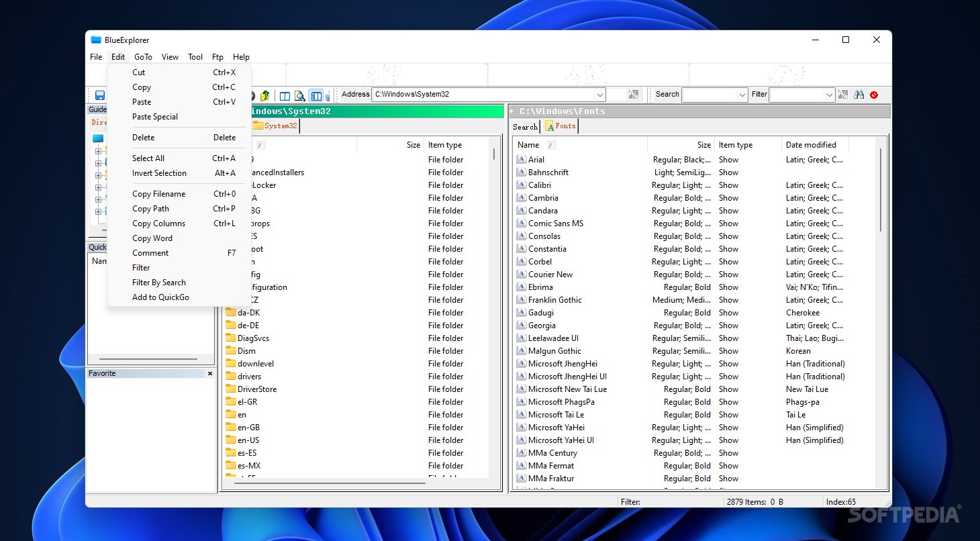Screen dimensions: 980x541
Task: Select the System32 tab in left pane
Action: click(x=275, y=126)
